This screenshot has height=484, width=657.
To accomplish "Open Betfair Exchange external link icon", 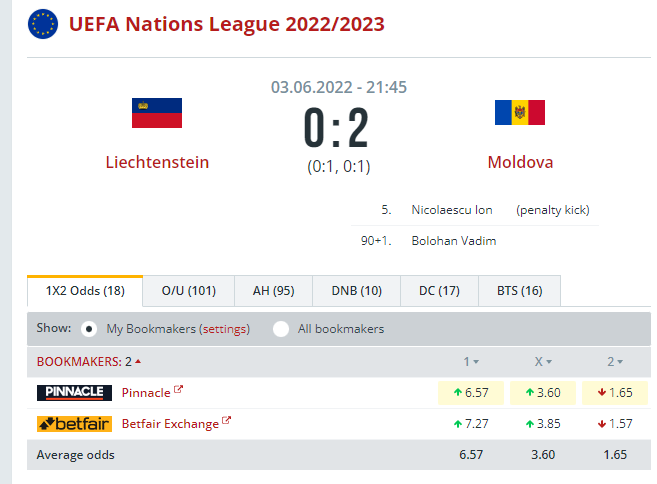I will [x=226, y=420].
